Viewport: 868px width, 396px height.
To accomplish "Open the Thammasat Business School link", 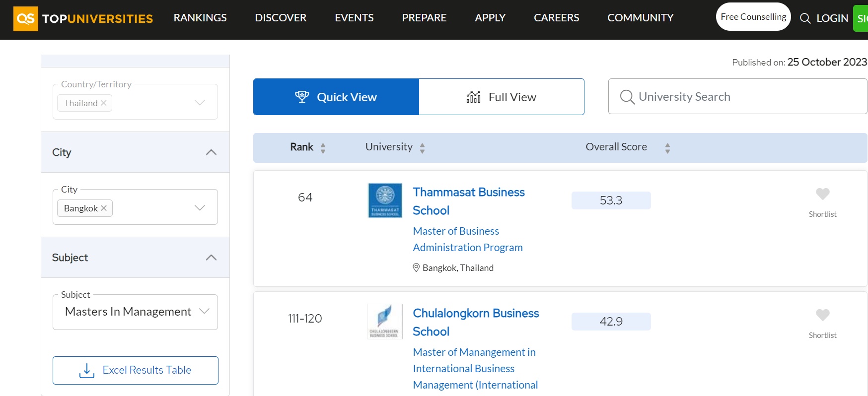I will (x=469, y=201).
